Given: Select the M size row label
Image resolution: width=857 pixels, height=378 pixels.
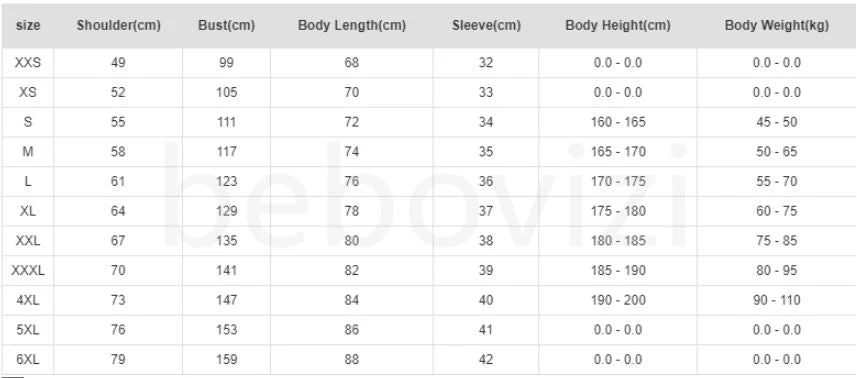Looking at the screenshot, I should tap(28, 152).
